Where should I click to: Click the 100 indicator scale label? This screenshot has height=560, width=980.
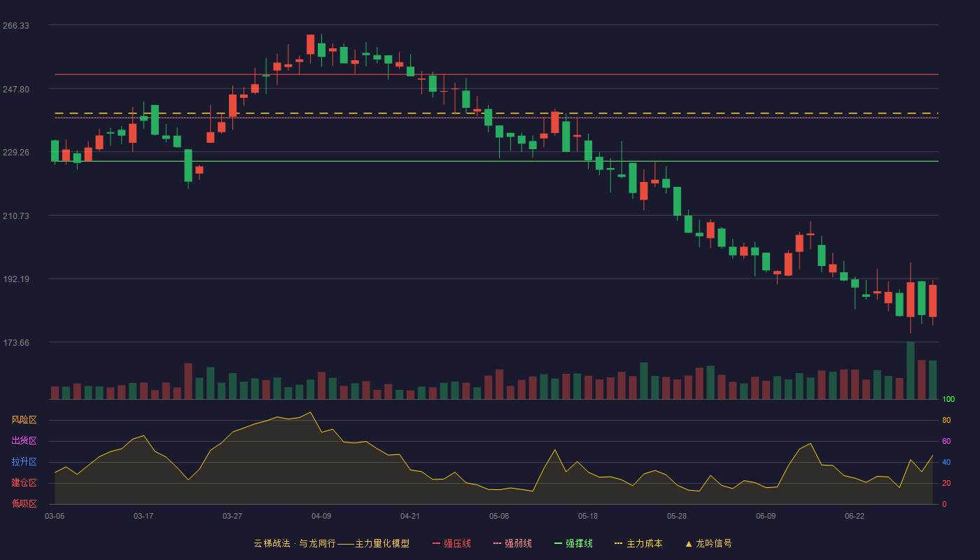click(x=948, y=400)
